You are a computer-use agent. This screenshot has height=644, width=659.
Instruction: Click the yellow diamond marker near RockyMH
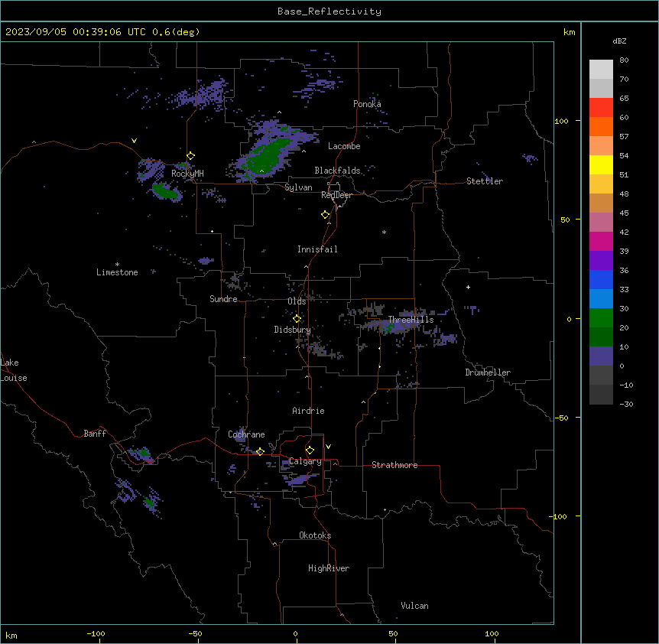pos(190,156)
